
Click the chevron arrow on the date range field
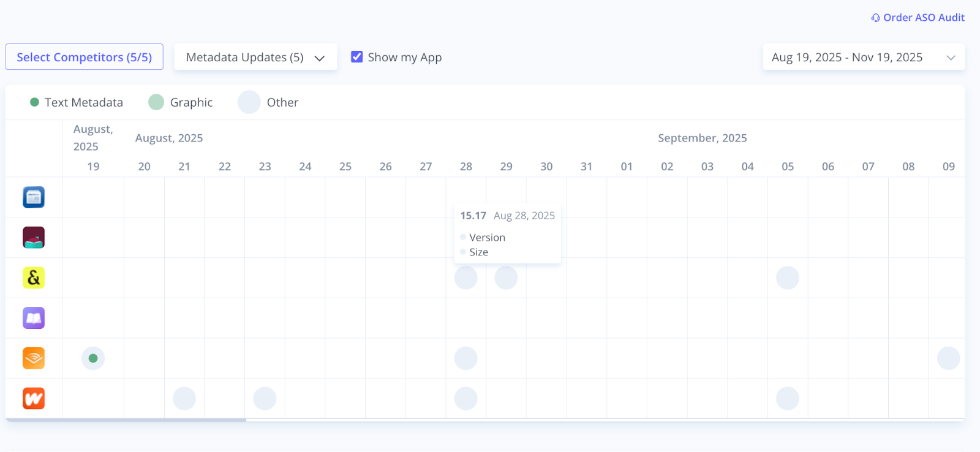coord(951,58)
